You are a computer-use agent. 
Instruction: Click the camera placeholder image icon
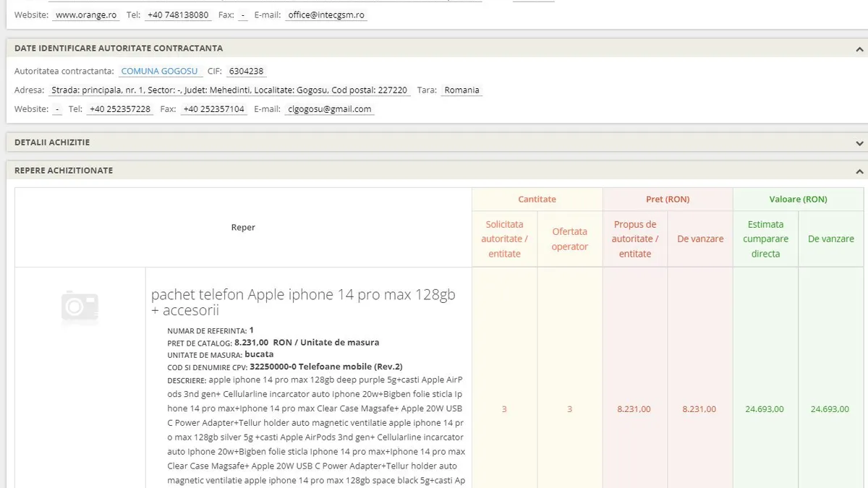coord(80,307)
